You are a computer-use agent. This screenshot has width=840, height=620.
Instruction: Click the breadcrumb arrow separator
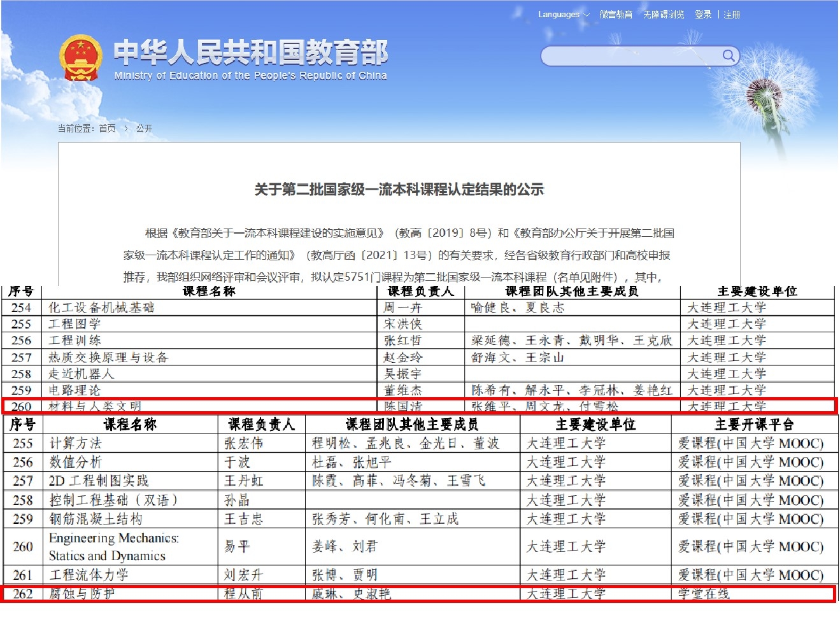[x=126, y=129]
